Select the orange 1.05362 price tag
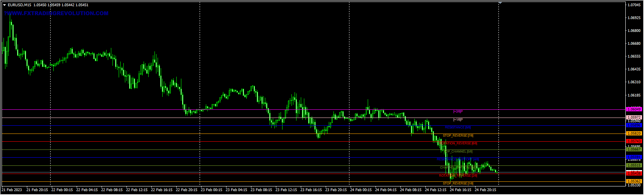Viewport: 644px width, 195px height. click(x=634, y=181)
